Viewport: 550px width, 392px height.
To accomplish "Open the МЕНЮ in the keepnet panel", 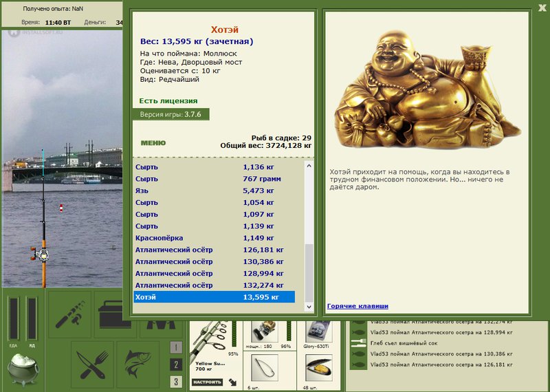I will (x=153, y=143).
